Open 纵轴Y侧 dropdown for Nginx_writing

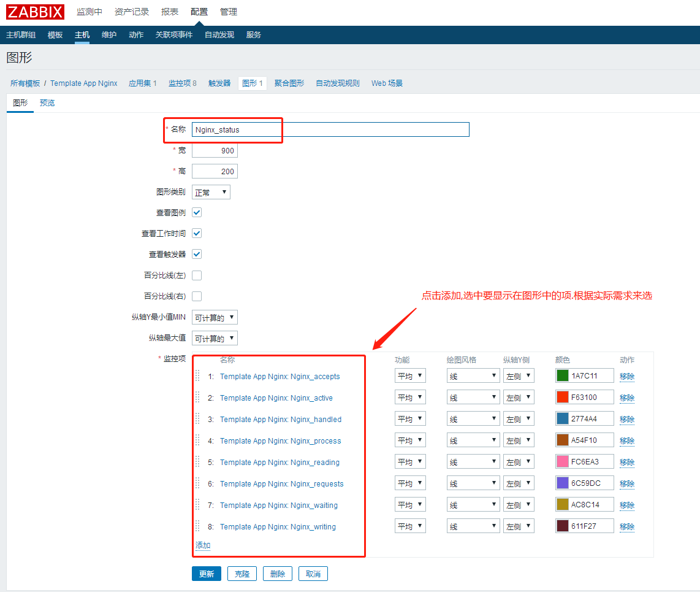[519, 526]
